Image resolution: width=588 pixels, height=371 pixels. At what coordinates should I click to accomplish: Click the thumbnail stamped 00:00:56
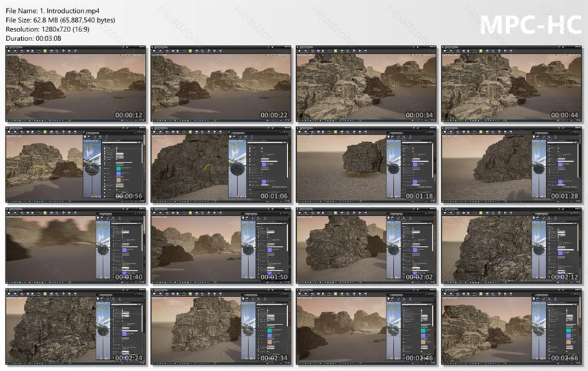(76, 165)
